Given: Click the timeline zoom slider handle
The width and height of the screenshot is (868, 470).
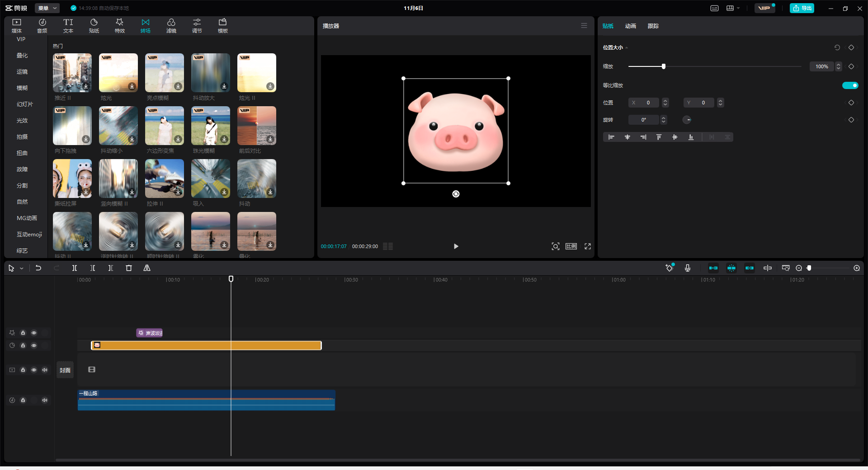Looking at the screenshot, I should pos(809,268).
